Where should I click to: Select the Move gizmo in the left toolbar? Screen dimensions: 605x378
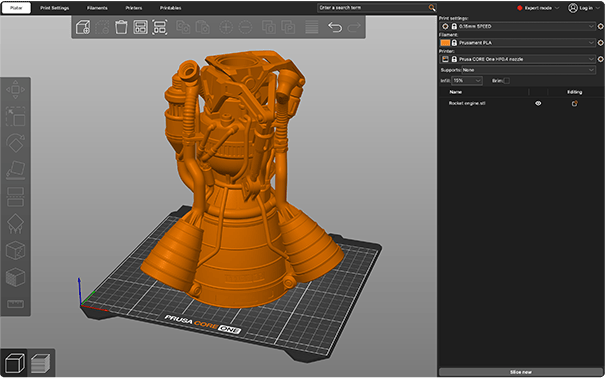15,89
